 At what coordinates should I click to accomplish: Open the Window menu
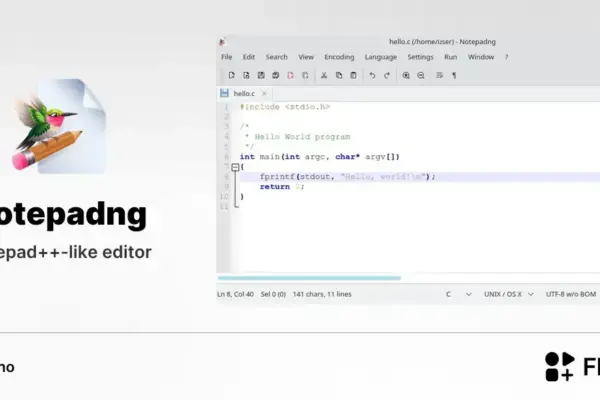481,57
